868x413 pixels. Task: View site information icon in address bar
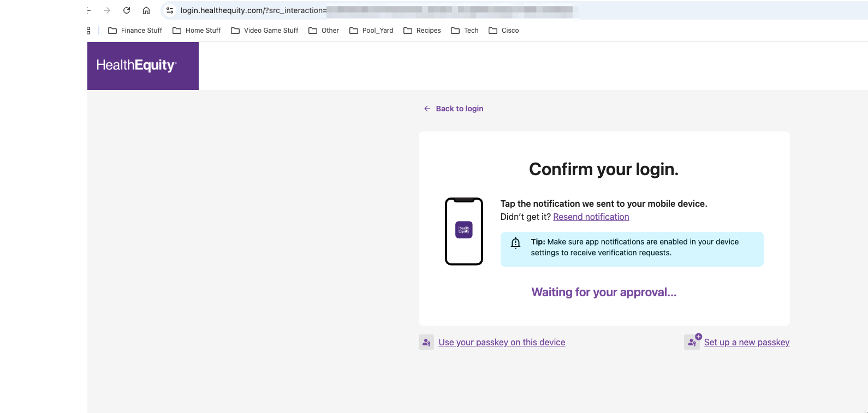tap(170, 10)
